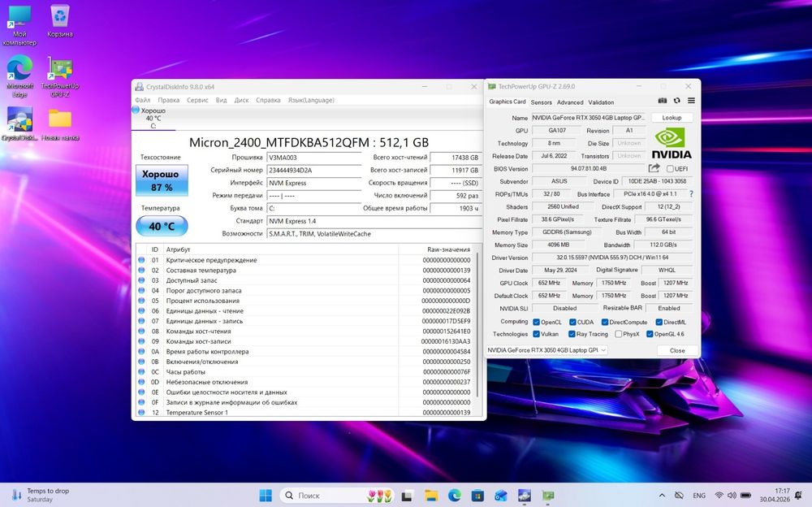Select the Критическое предупреждение attribute row
Screen dimensions: 812x507
pos(305,260)
